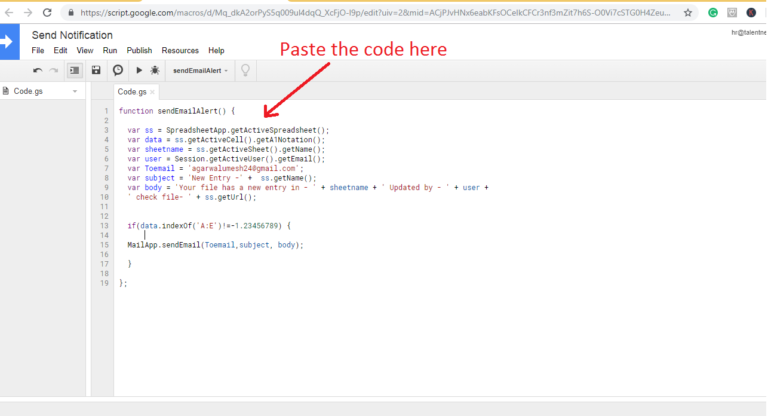Run the selected function with play icon
The width and height of the screenshot is (768, 416).
(x=139, y=71)
